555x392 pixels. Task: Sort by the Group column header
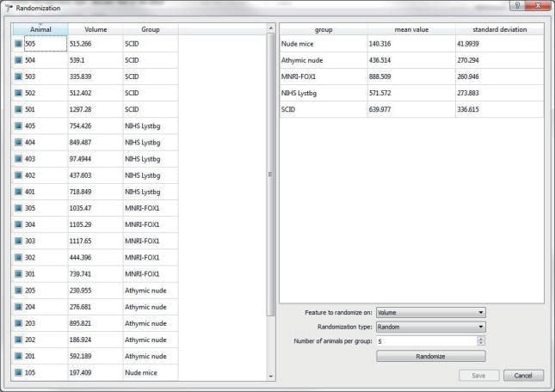151,29
